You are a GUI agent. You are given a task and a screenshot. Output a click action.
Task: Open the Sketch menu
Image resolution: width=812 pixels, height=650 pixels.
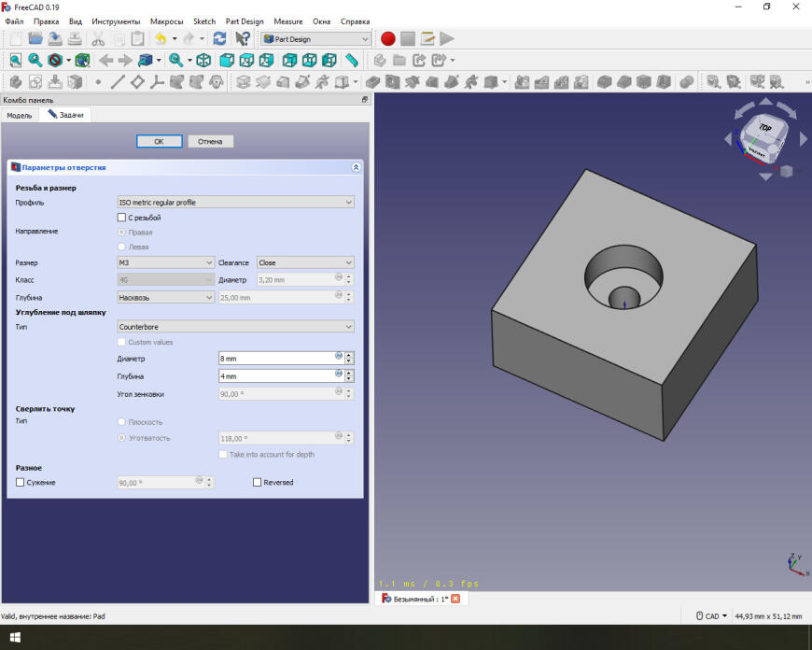point(203,21)
